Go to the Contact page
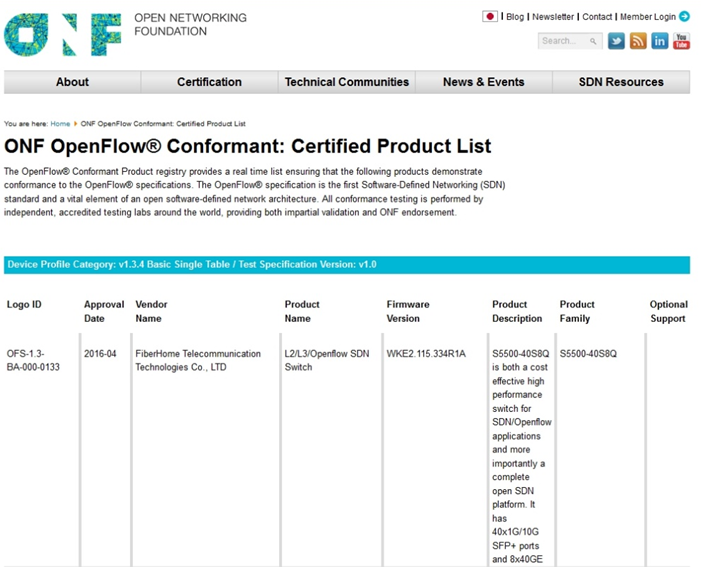The width and height of the screenshot is (701, 573). point(597,17)
